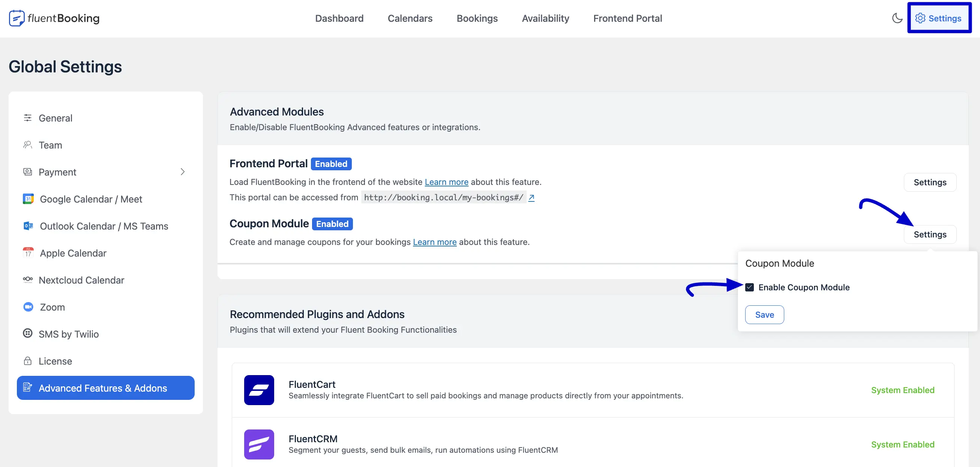980x467 pixels.
Task: Toggle dark mode moon icon
Action: point(897,18)
